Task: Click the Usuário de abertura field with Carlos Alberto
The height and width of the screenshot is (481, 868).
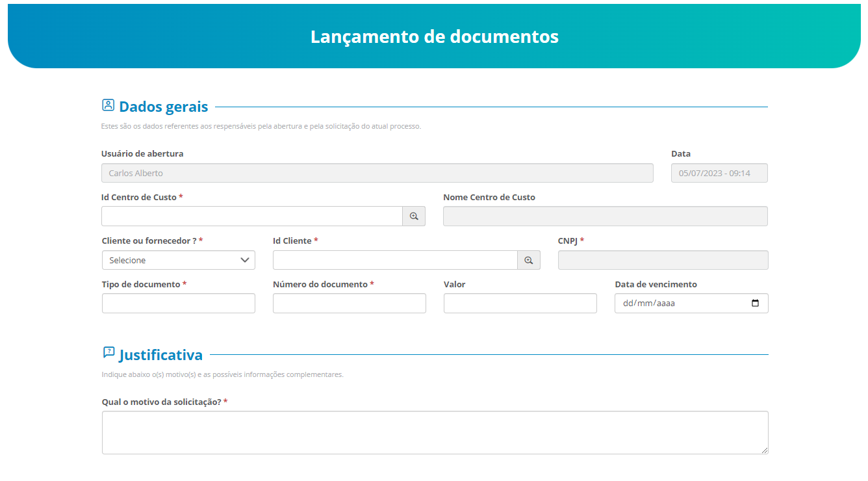Action: pos(377,173)
